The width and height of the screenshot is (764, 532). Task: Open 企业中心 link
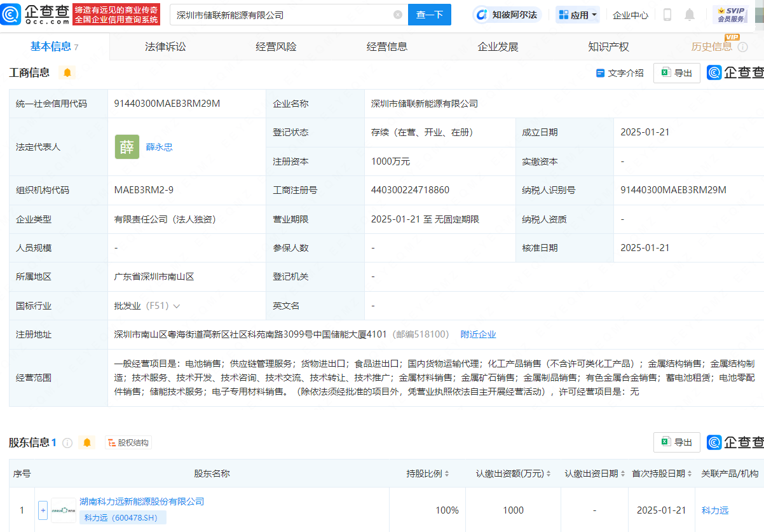[631, 15]
